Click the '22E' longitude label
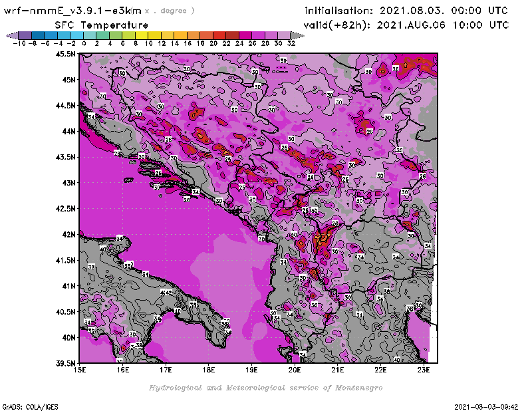 (380, 370)
